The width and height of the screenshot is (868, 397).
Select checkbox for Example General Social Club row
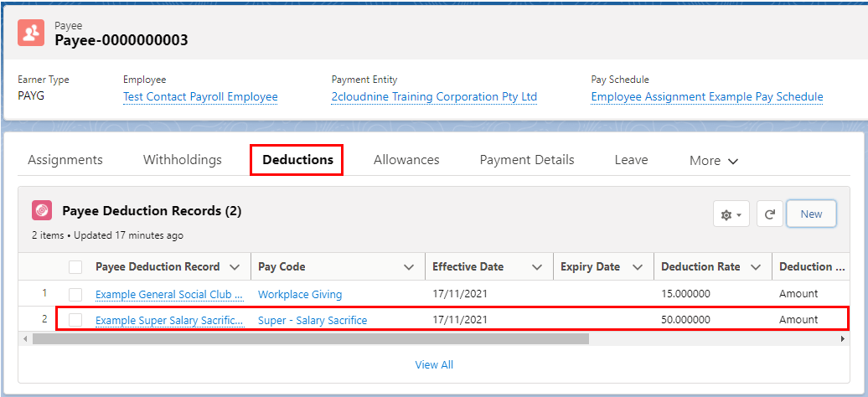point(75,294)
